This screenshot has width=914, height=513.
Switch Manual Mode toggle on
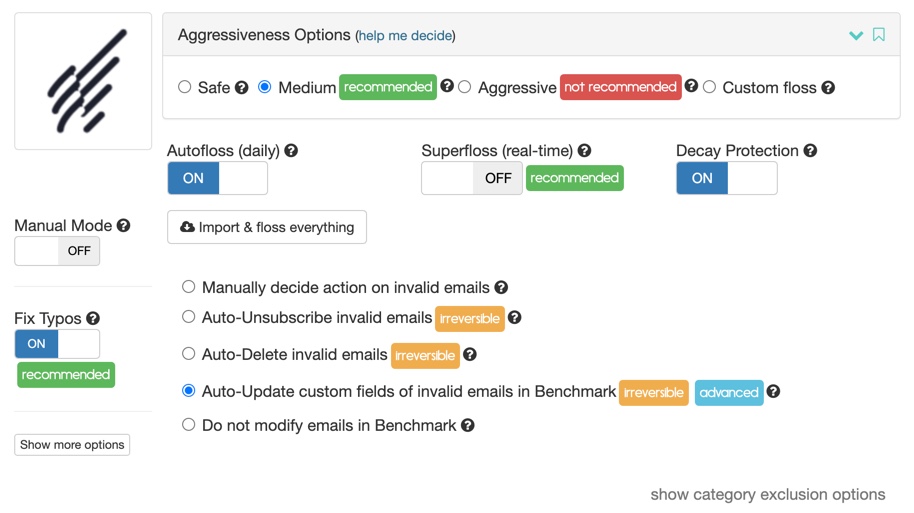[x=57, y=251]
